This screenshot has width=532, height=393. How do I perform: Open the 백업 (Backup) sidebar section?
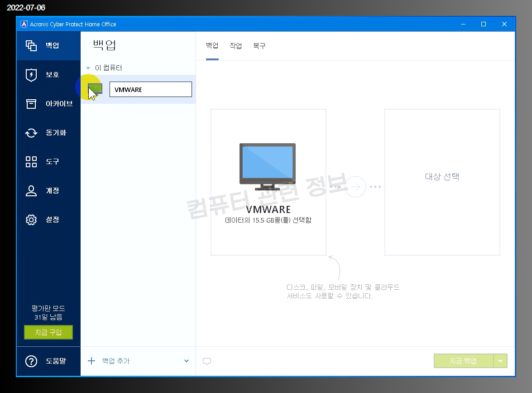[48, 45]
